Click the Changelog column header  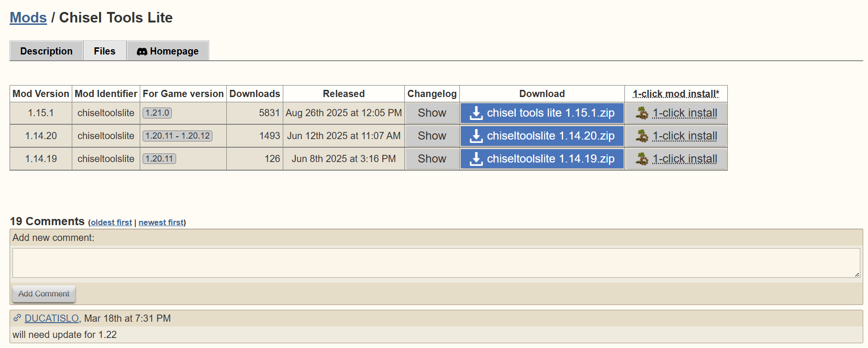coord(432,94)
